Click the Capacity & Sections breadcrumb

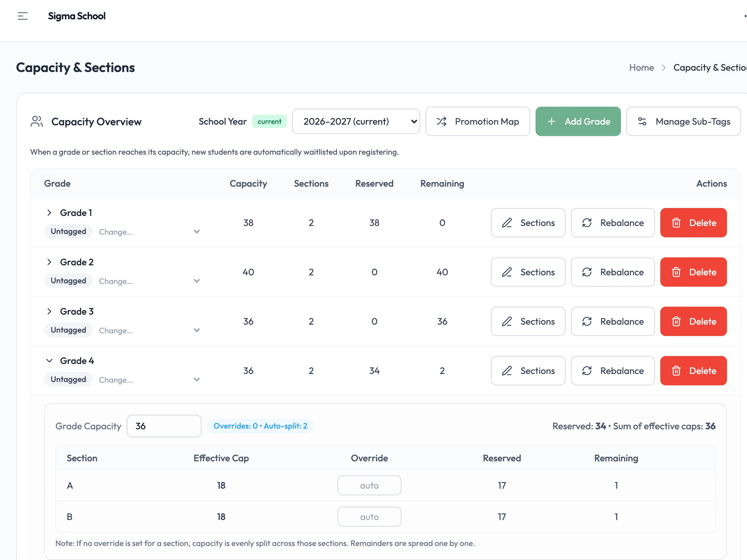pos(710,68)
